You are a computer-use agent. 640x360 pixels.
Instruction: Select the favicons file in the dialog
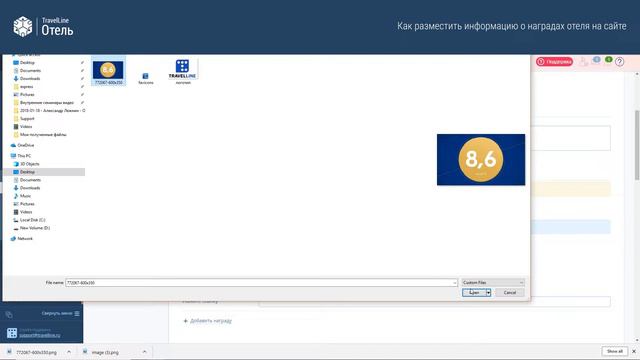pos(146,78)
